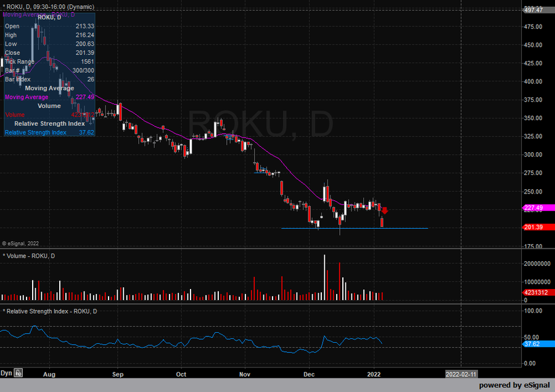Select the blue horizontal support line near 200
Viewport: 555px width, 392px height.
(355, 228)
